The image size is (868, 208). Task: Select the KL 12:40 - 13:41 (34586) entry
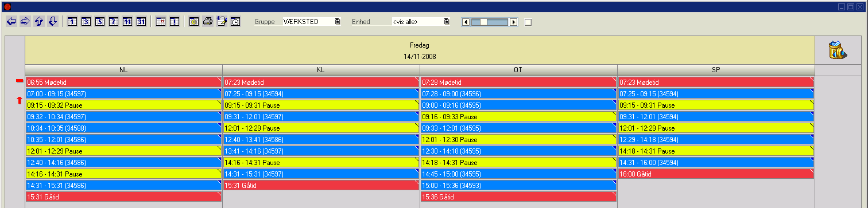coord(321,139)
